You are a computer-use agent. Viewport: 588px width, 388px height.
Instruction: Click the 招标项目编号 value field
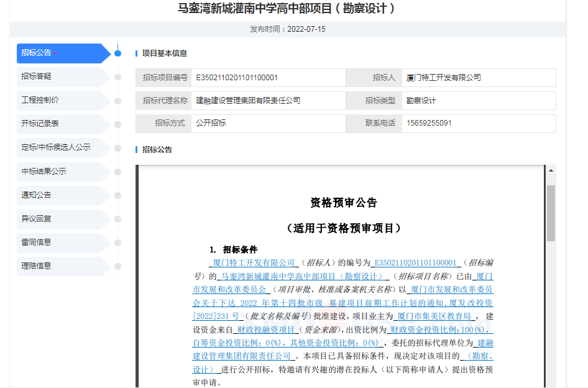267,78
